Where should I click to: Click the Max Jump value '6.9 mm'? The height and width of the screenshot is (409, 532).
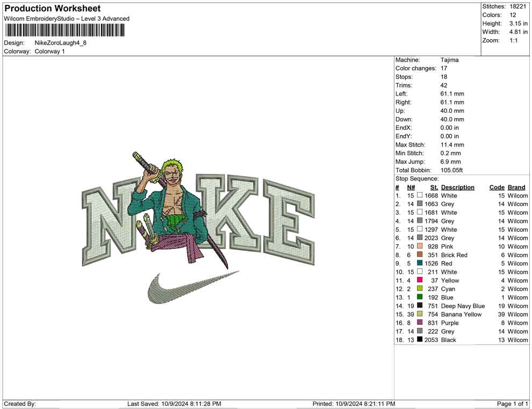click(x=450, y=162)
